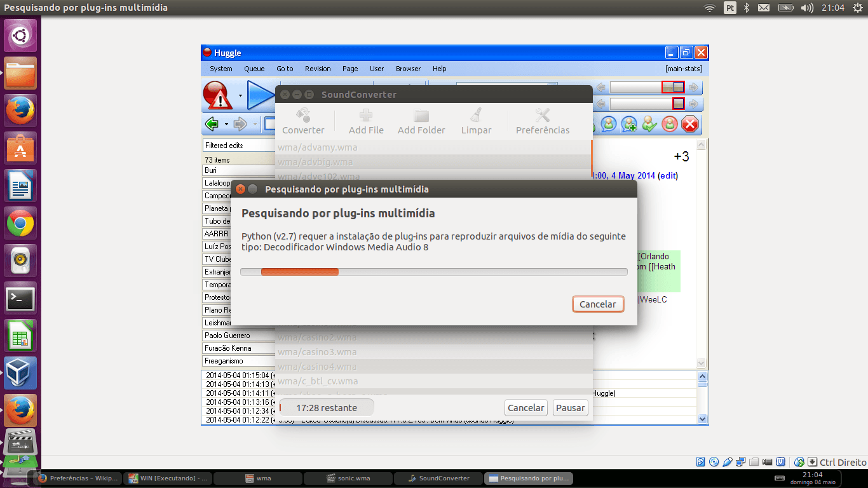Click the speaker app icon in launcher
The width and height of the screenshot is (868, 488).
coord(20,261)
